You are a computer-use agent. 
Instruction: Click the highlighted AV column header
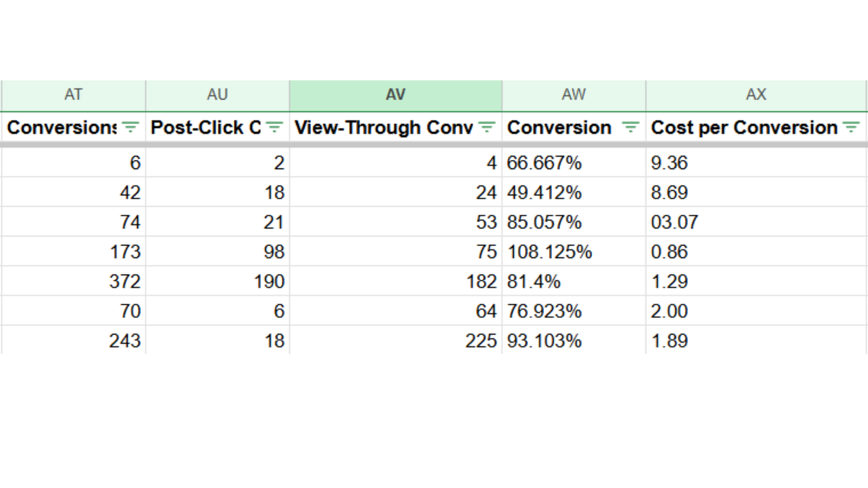coord(395,94)
